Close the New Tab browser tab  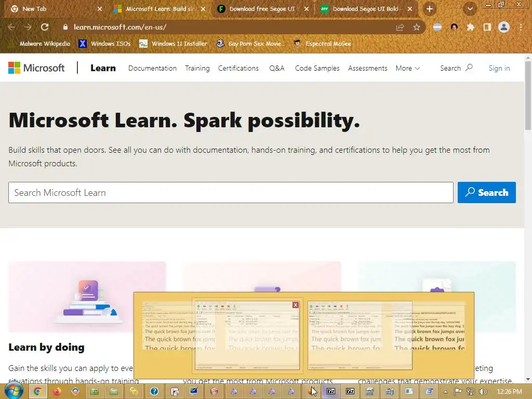[x=100, y=9]
